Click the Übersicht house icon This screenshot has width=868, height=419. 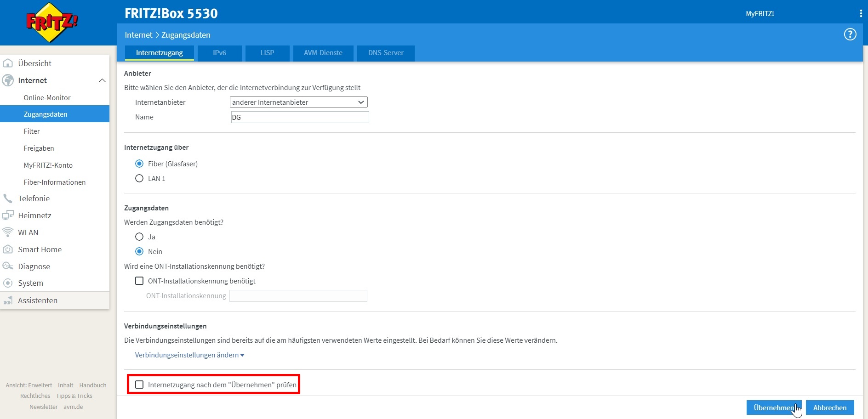pyautogui.click(x=8, y=63)
